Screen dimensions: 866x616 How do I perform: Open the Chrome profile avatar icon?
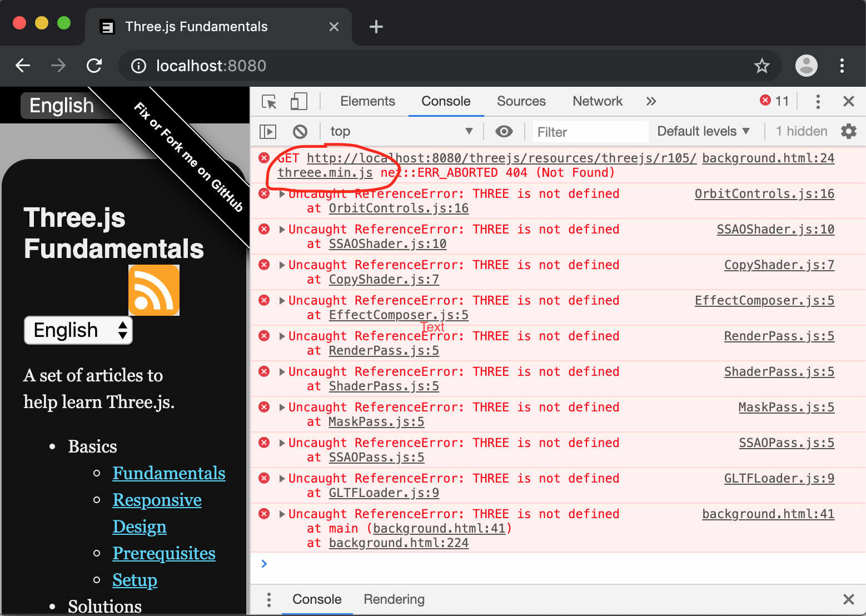[806, 66]
